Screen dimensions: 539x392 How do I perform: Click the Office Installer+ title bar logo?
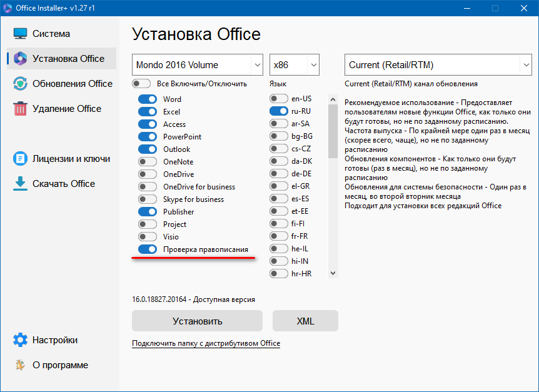click(8, 8)
